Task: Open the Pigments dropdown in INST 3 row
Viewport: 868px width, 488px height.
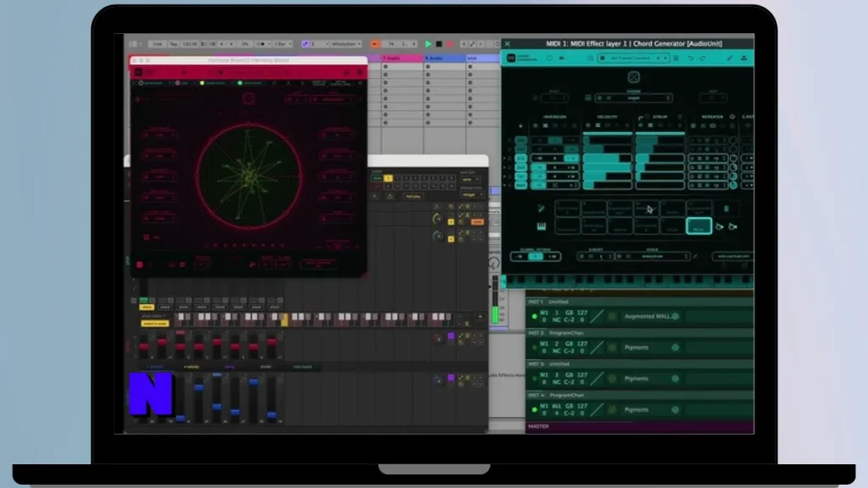Action: (652, 379)
